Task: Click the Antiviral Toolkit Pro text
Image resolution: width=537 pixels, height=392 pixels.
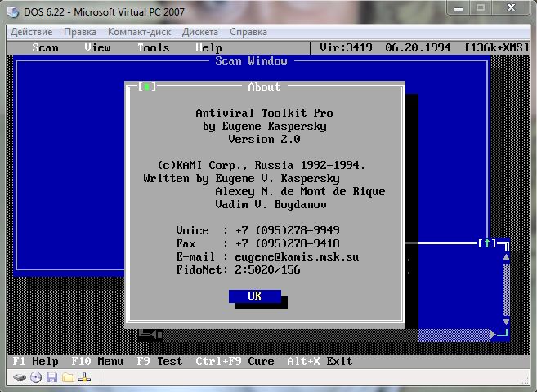Action: coord(264,114)
